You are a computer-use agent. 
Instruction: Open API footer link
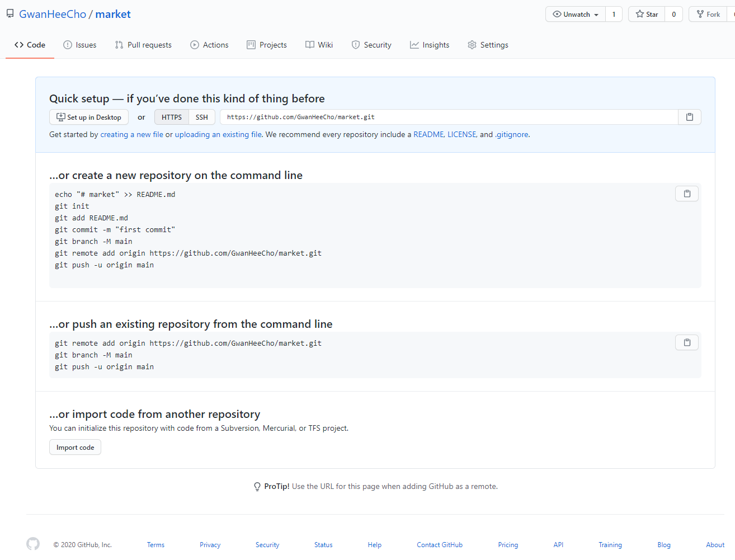click(558, 544)
